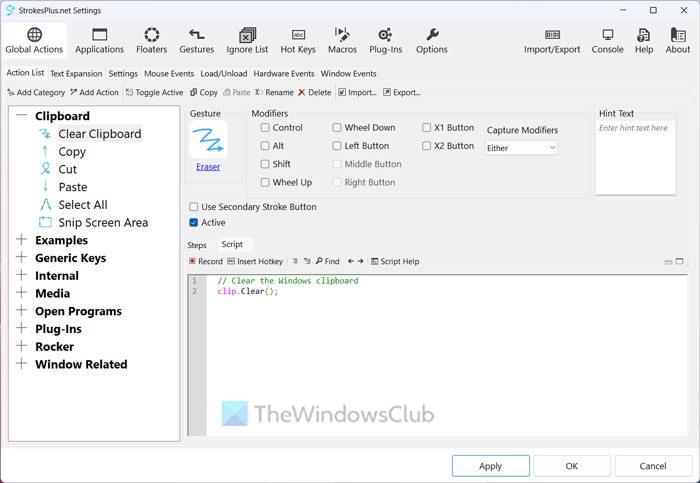Enable the Wheel Up checkbox

[265, 183]
